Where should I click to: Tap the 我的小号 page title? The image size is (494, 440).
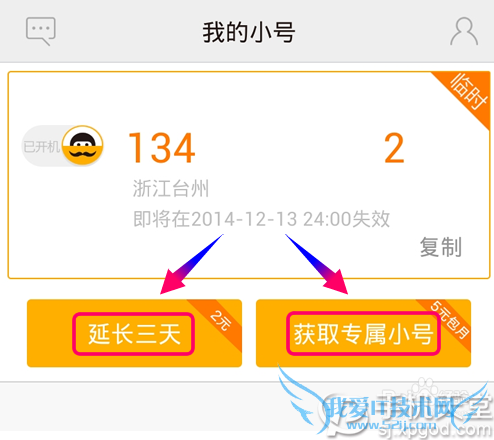click(249, 32)
